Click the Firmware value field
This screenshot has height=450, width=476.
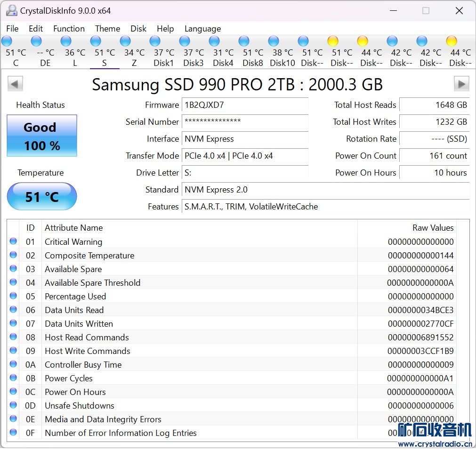point(245,105)
